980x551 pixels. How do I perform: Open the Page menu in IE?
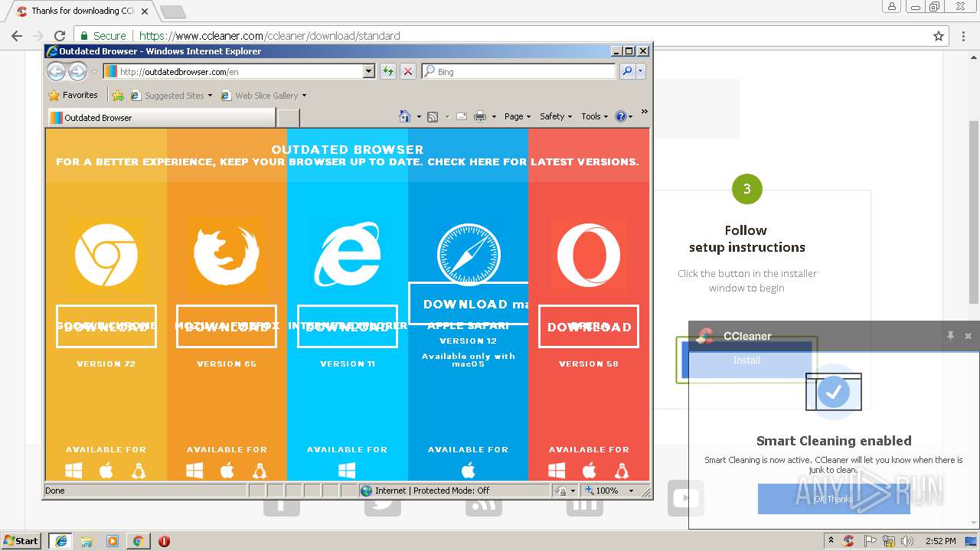(518, 116)
